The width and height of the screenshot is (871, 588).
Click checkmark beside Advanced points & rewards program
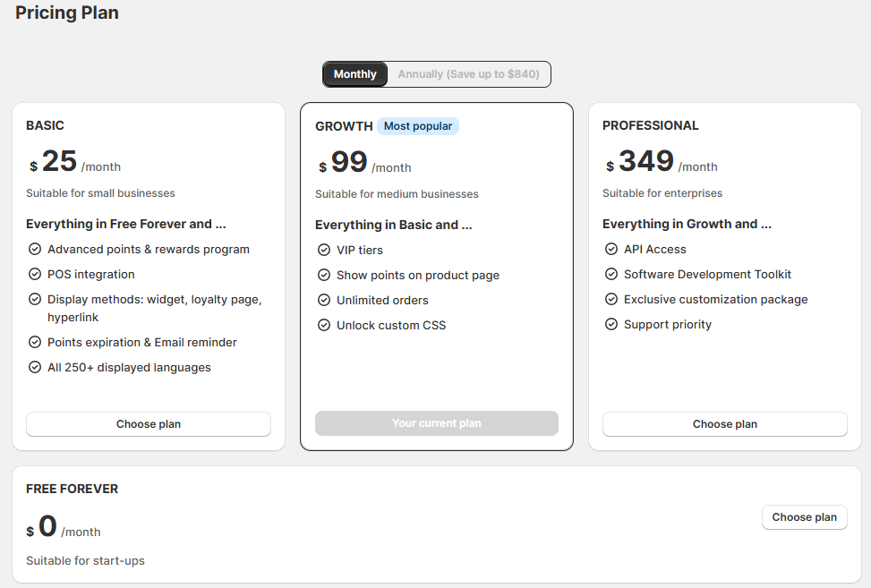coord(35,250)
